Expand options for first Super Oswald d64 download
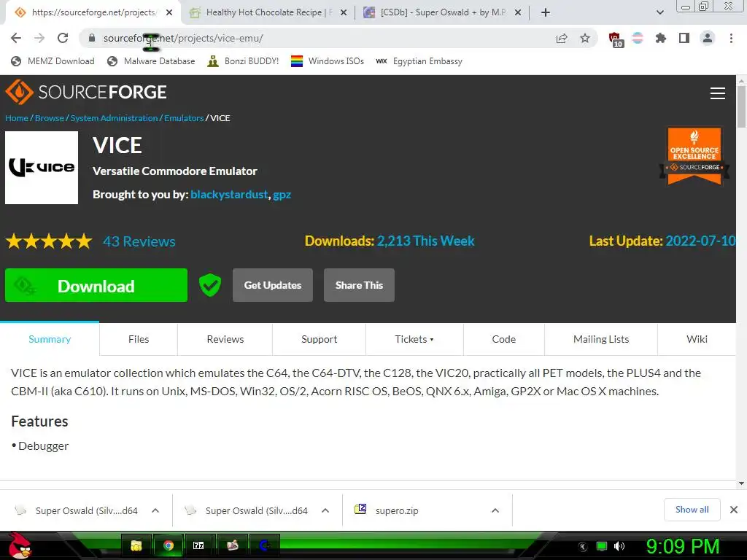The image size is (747, 560). 155,510
